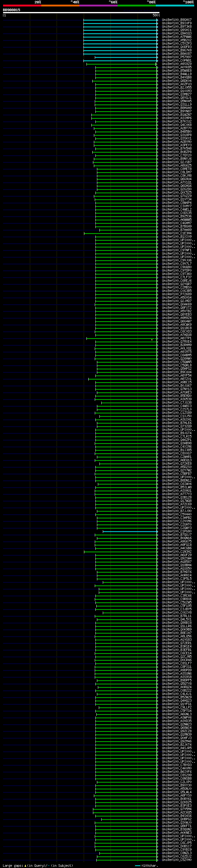Click the purple ~60% identity legend segment
This screenshot has width=197, height=868.
tap(99, 6)
